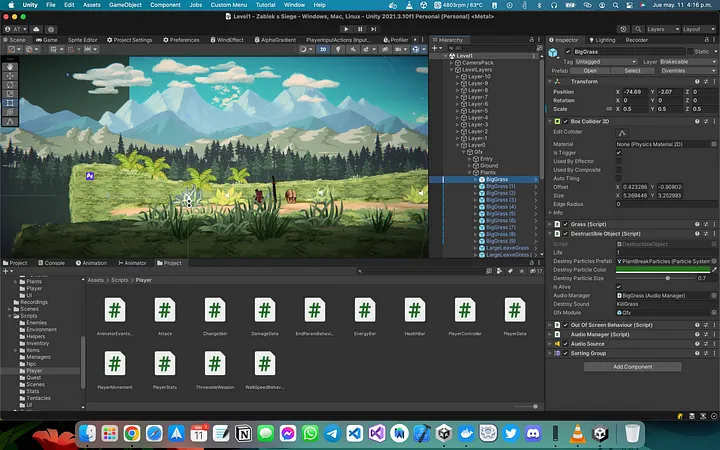
Task: Open the Managers folder in Project tree
Action: (x=38, y=357)
